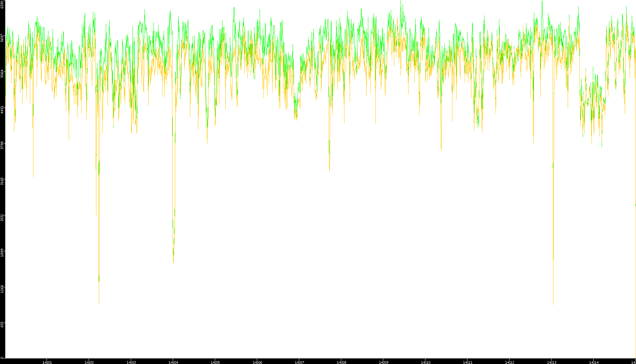Click the 633 value axis label
This screenshot has height=364, width=636.
tap(2, 324)
